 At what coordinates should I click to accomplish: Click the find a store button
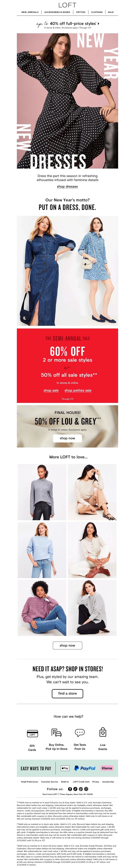point(67,693)
